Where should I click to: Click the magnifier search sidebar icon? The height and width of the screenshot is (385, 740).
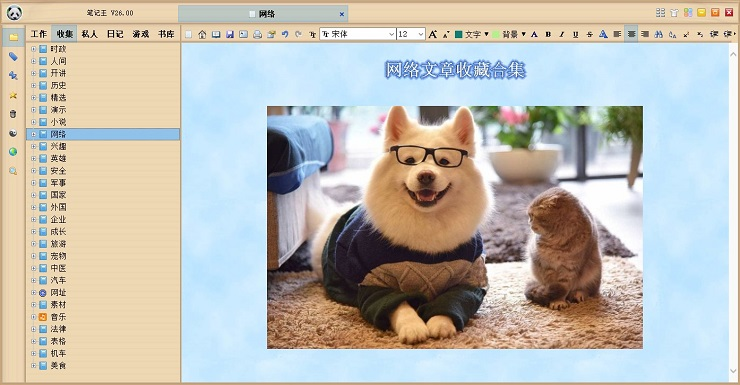13,171
